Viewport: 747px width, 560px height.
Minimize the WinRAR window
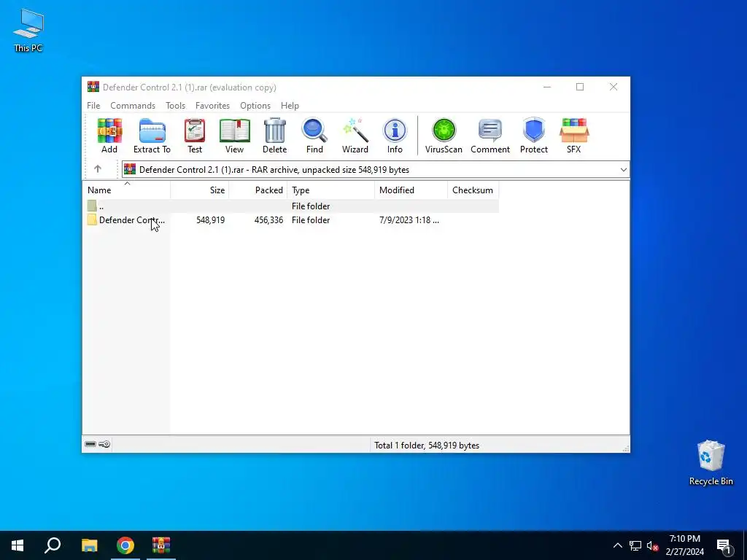coord(547,87)
